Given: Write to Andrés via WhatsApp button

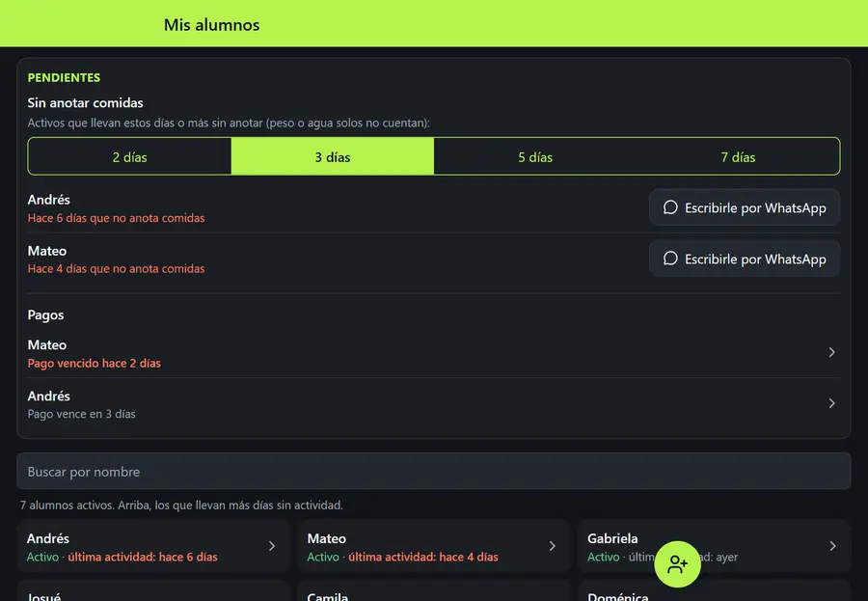Looking at the screenshot, I should tap(745, 207).
